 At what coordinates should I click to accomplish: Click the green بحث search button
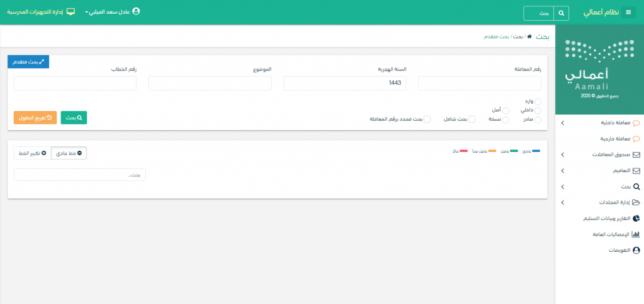(74, 117)
